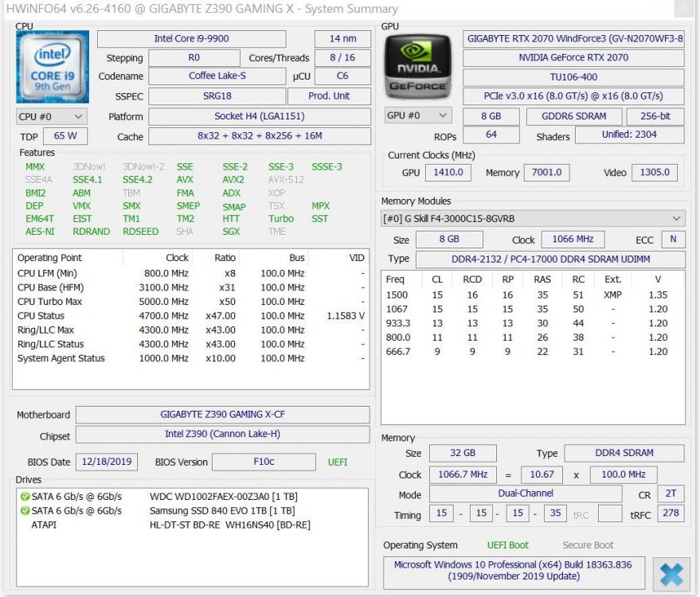The image size is (700, 597).
Task: Click the CPU cache value 8x32 + 8x32 + 8x256 + 16M
Action: tap(260, 136)
